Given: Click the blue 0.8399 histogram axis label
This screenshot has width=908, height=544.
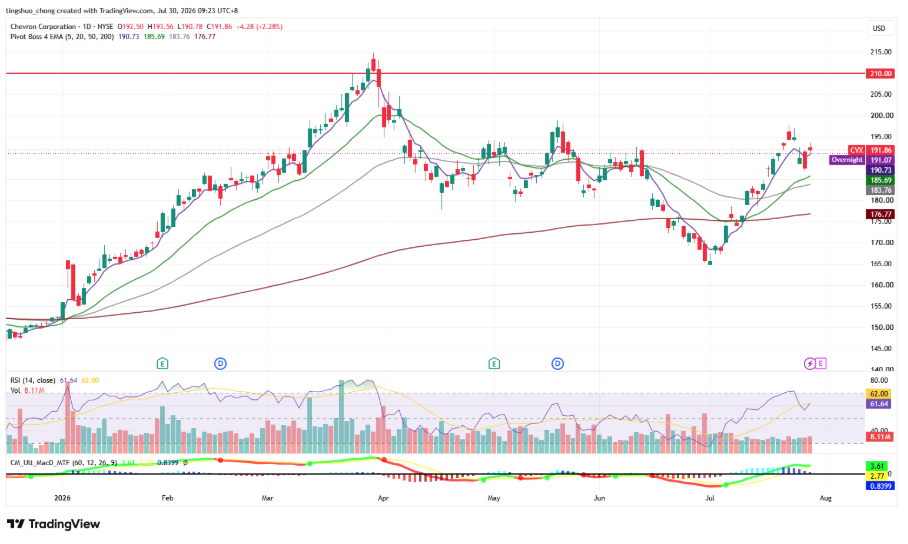Looking at the screenshot, I should 880,486.
